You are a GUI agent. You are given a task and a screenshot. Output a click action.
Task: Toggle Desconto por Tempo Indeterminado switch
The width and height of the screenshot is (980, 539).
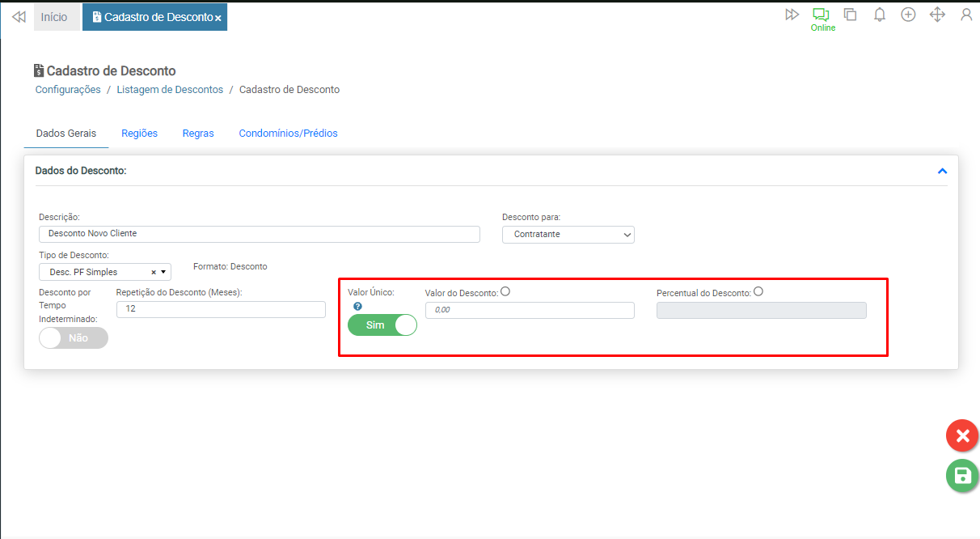(x=74, y=338)
